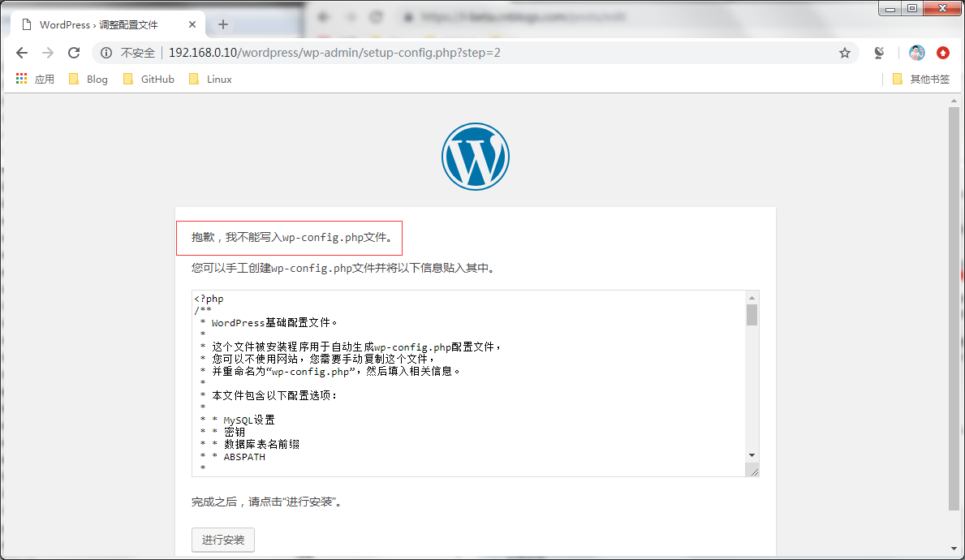Screen dimensions: 965x560
Task: Click the 不安全 security label
Action: [x=138, y=53]
